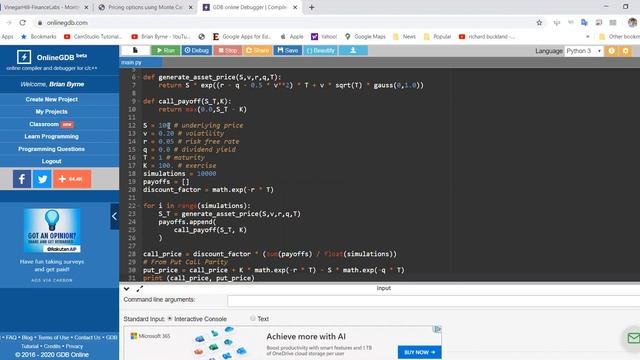Switch to the VinegarHill-FinanceLabs browser tab
Screen dimensions: 640x360
tap(45, 7)
